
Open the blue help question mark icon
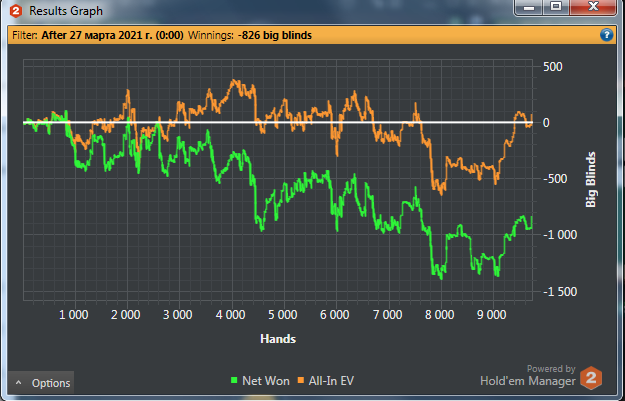tap(606, 35)
